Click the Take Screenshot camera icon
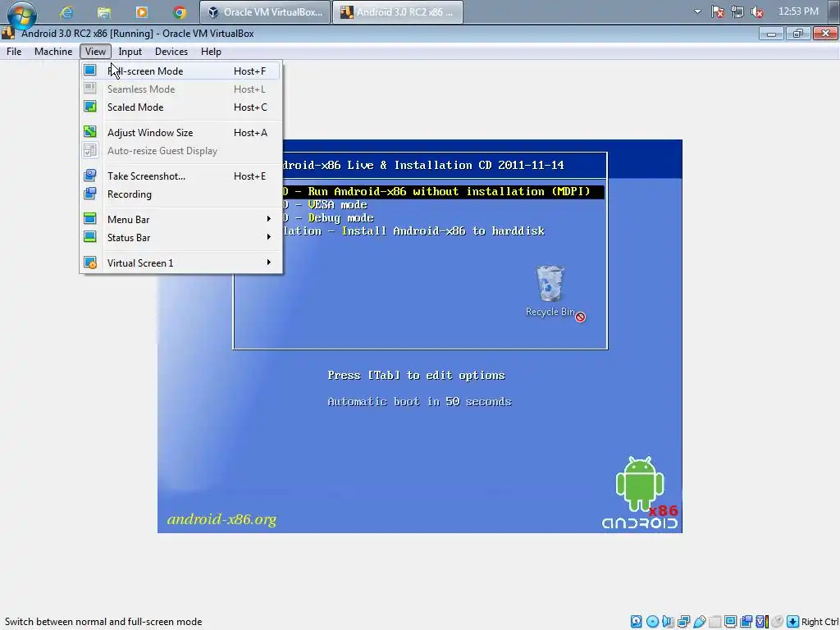The height and width of the screenshot is (630, 840). coord(90,176)
